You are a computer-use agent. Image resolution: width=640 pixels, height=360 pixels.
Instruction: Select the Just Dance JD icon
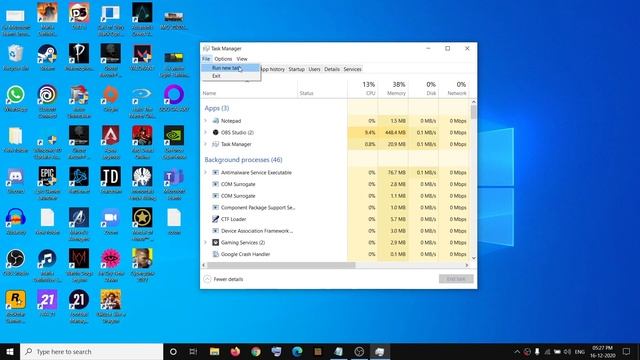point(111,180)
